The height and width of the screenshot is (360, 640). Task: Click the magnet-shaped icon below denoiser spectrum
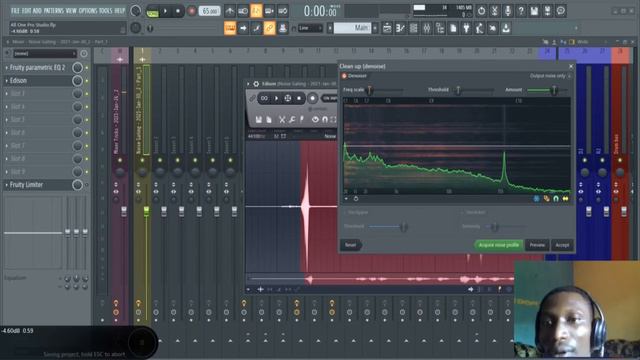[x=556, y=198]
